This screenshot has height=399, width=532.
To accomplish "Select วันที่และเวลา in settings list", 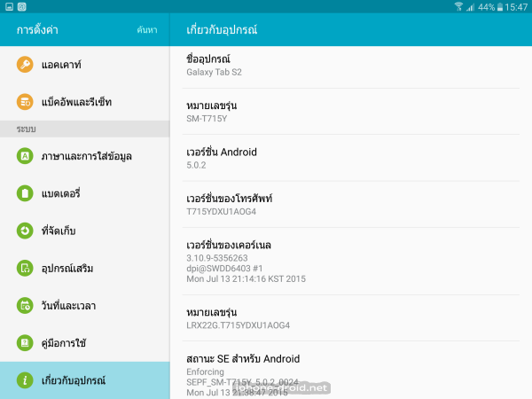I will [x=85, y=305].
